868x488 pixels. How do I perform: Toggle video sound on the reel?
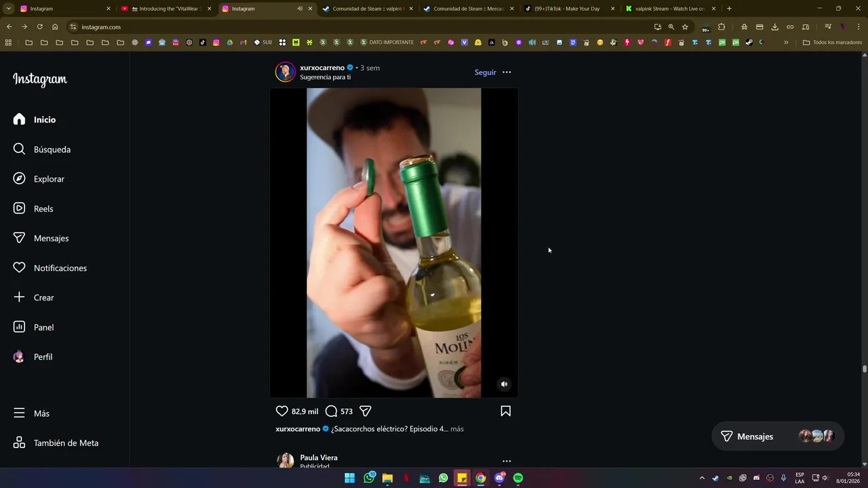[x=504, y=384]
